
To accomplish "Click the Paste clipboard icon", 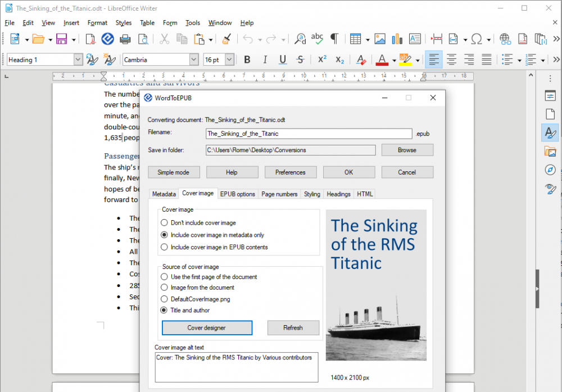I will [x=199, y=39].
